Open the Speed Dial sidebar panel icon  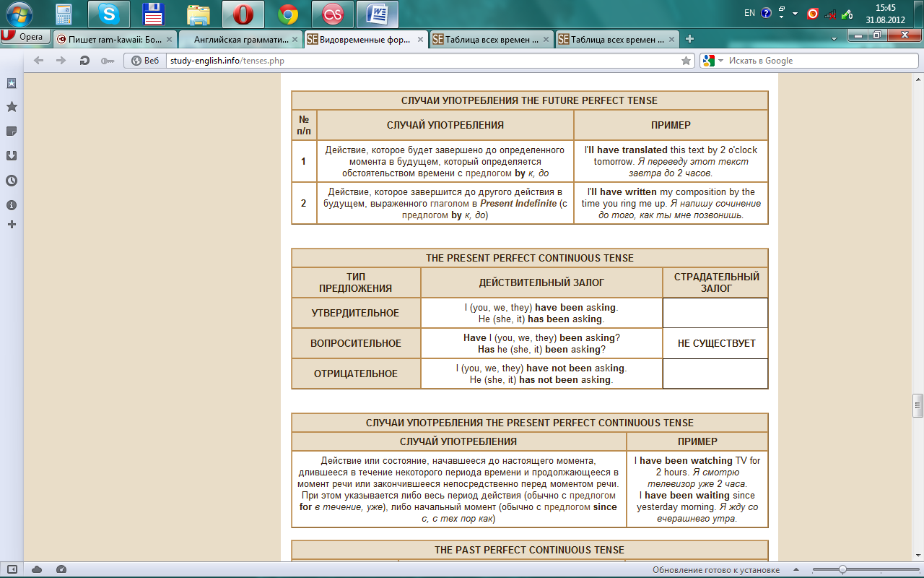point(12,83)
